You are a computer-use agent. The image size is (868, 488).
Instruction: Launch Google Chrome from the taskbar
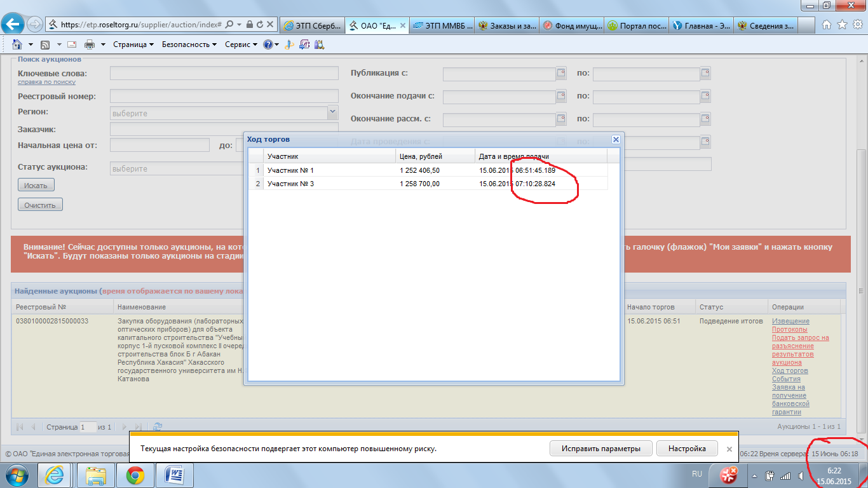point(134,475)
